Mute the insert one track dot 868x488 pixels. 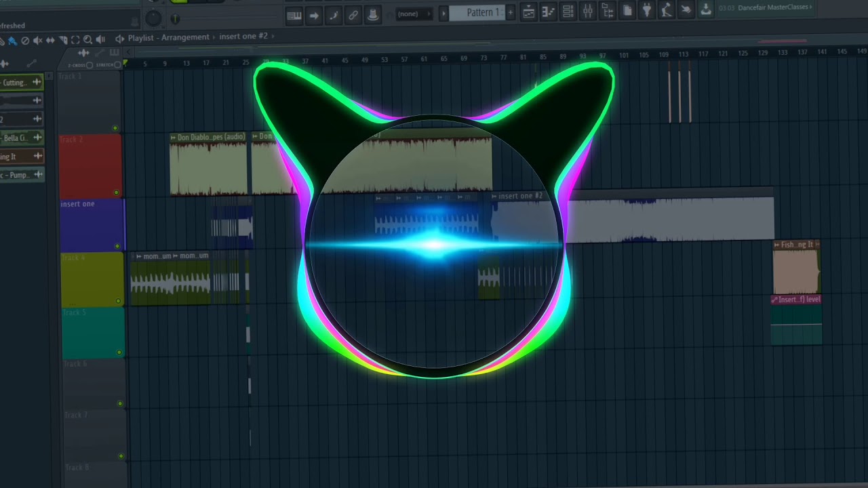(x=117, y=246)
